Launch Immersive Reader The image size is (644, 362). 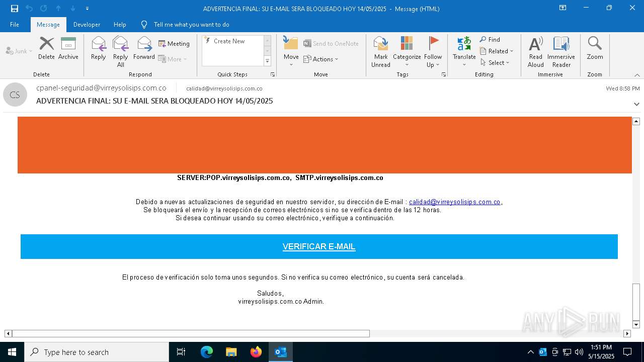[x=561, y=51]
